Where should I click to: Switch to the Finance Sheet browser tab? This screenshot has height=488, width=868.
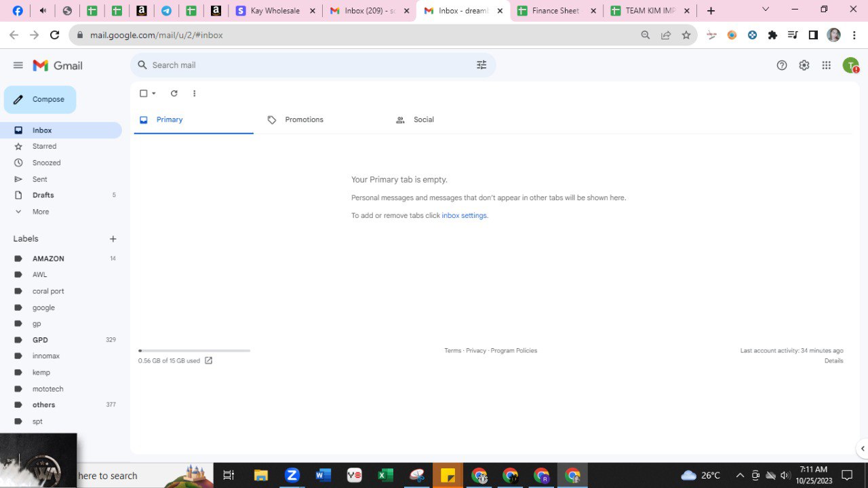tap(557, 11)
